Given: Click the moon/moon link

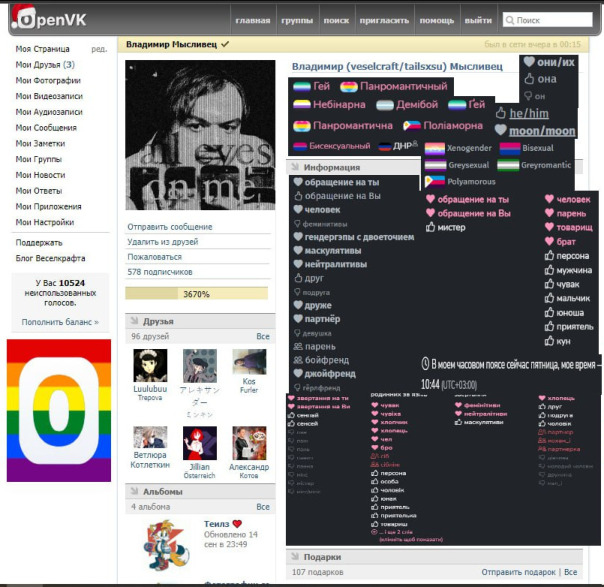Looking at the screenshot, I should pos(542,131).
